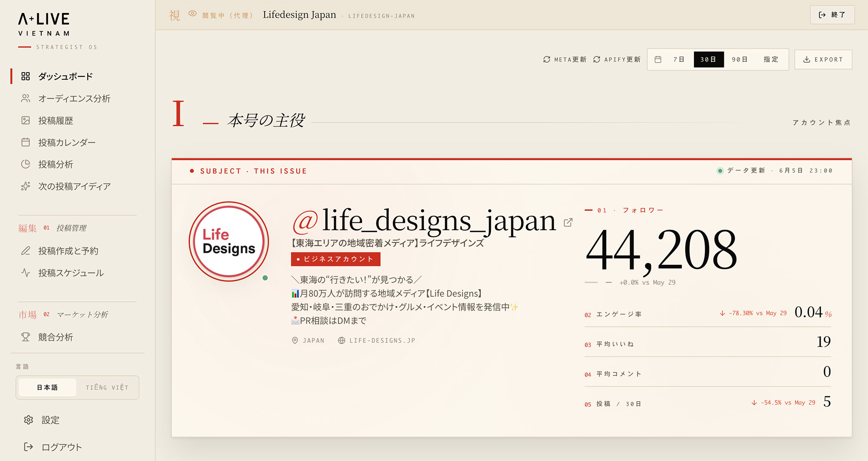Click the logout arrow icon in sidebar

(x=29, y=447)
